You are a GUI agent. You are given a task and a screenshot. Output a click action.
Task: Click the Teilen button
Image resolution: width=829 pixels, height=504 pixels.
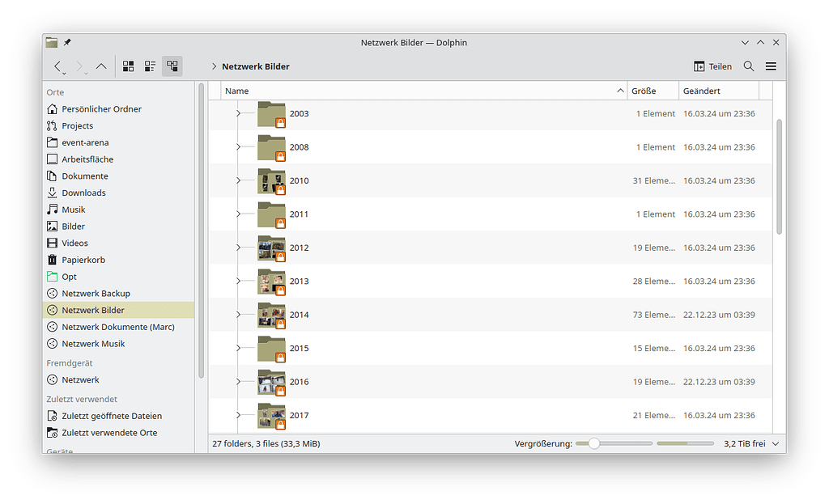coord(712,66)
